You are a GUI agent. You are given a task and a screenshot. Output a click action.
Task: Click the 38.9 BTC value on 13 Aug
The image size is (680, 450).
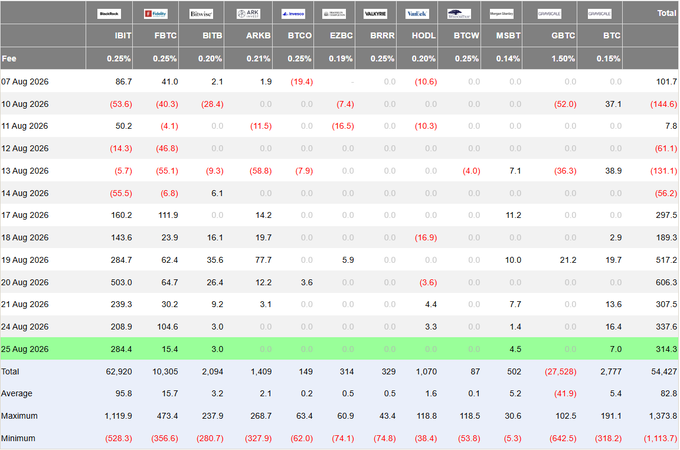(x=613, y=171)
